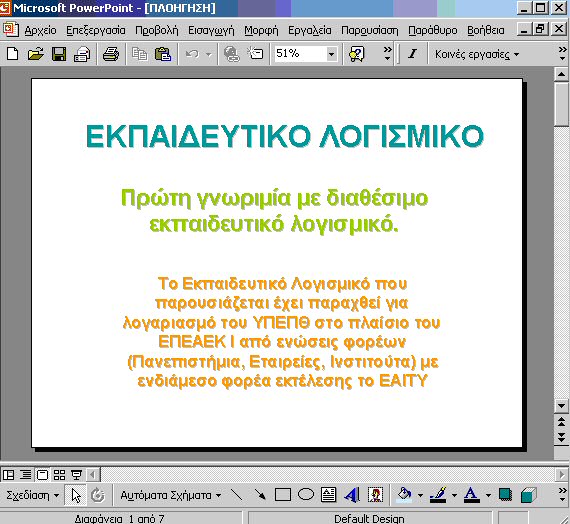570x524 pixels.
Task: Open the font color dropdown arrow
Action: 488,495
